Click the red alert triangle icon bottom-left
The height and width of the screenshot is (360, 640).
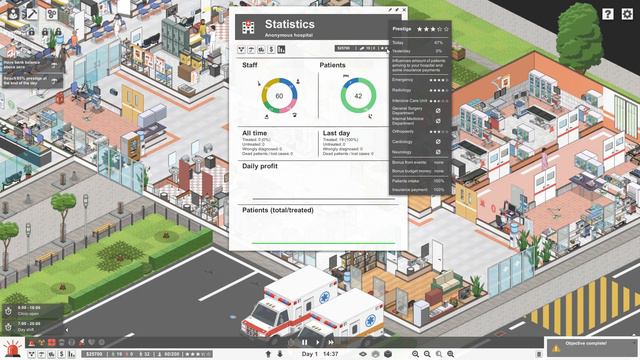31,342
